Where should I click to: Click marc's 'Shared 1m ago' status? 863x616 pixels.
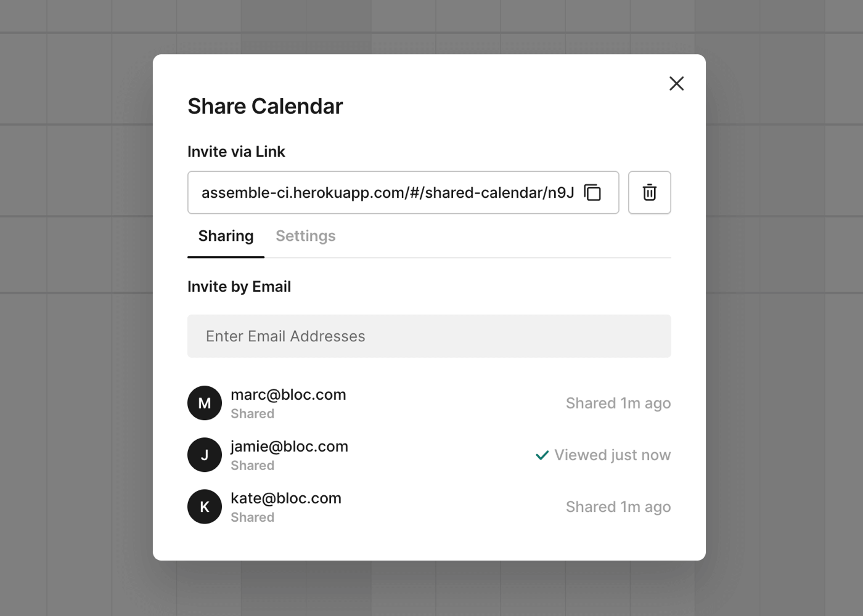tap(618, 403)
